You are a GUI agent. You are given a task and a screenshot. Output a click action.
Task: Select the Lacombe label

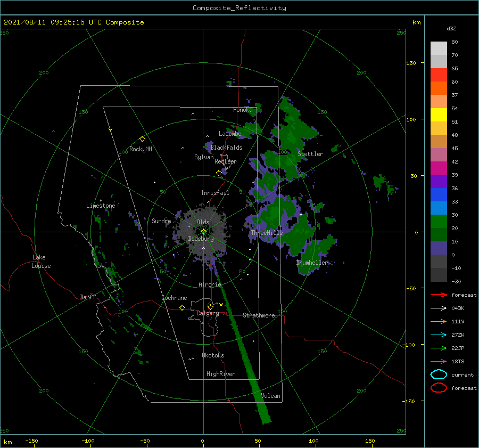[x=230, y=134]
